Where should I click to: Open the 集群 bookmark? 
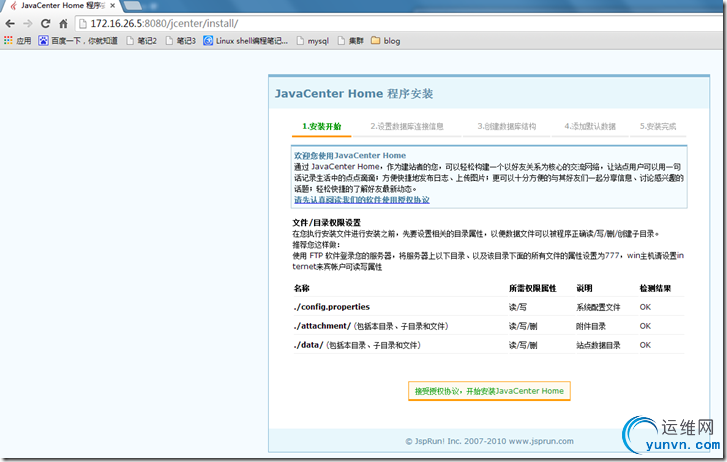(351, 41)
